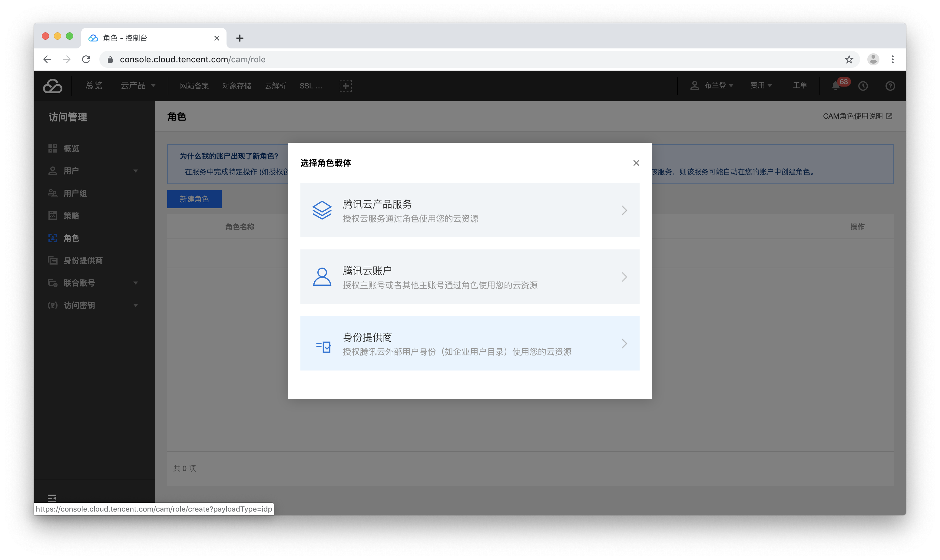Select 对象存储 from the top menu bar
Image resolution: width=940 pixels, height=560 pixels.
tap(237, 86)
